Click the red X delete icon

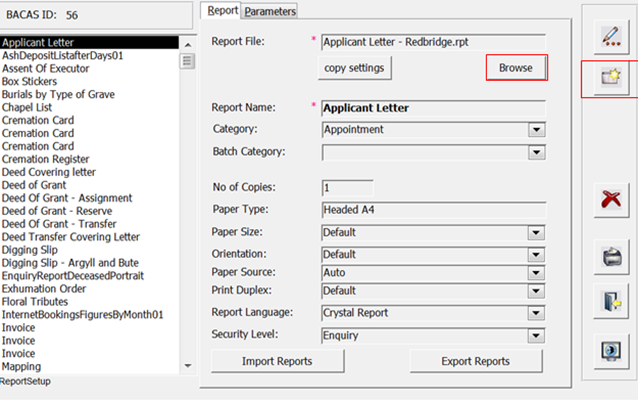pyautogui.click(x=611, y=200)
